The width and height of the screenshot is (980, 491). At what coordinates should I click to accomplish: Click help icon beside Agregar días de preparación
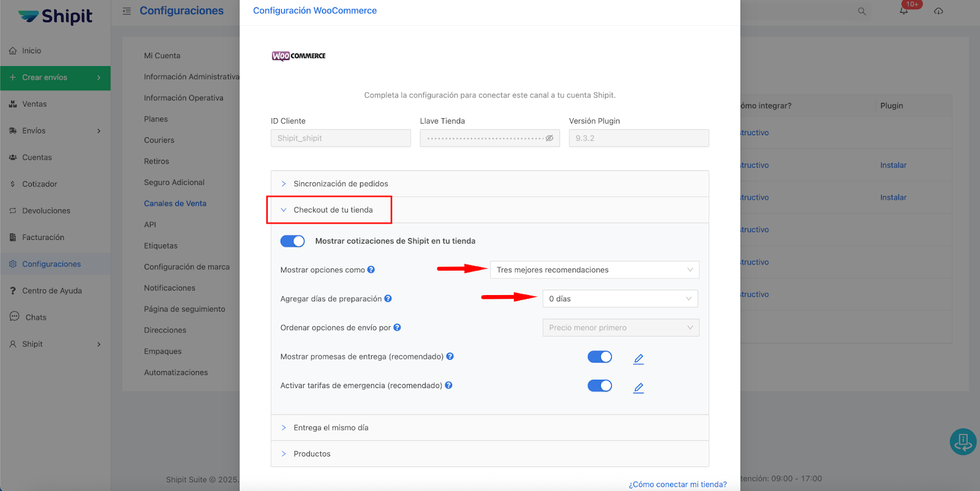coord(388,299)
